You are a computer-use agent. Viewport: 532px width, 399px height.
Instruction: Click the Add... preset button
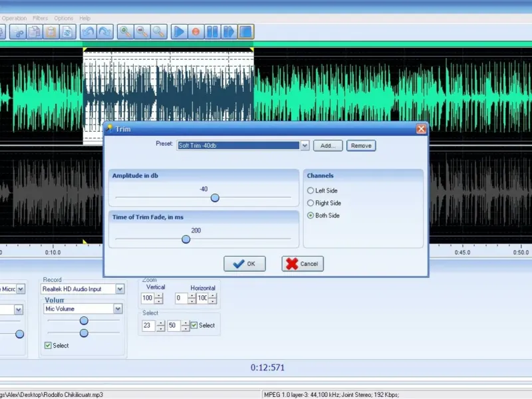coord(329,146)
